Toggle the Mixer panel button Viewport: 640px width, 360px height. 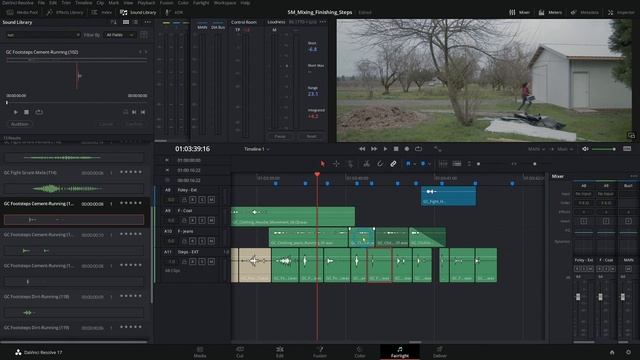(x=519, y=13)
